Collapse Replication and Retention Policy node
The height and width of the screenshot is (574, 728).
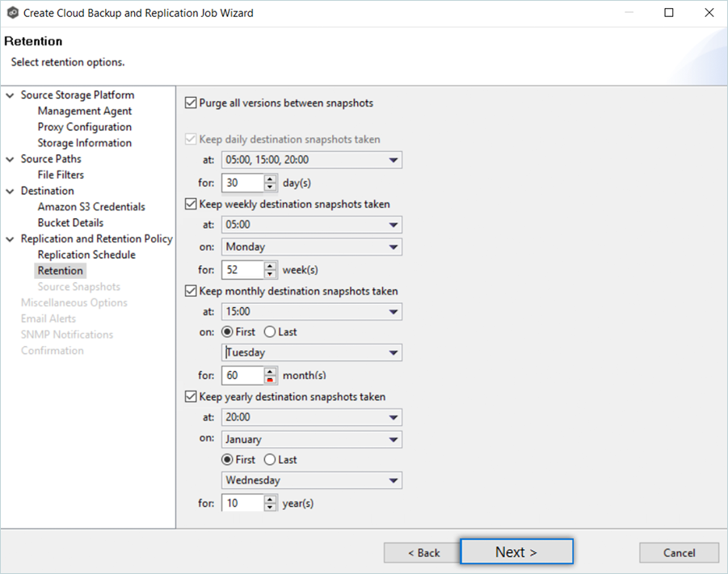point(10,239)
